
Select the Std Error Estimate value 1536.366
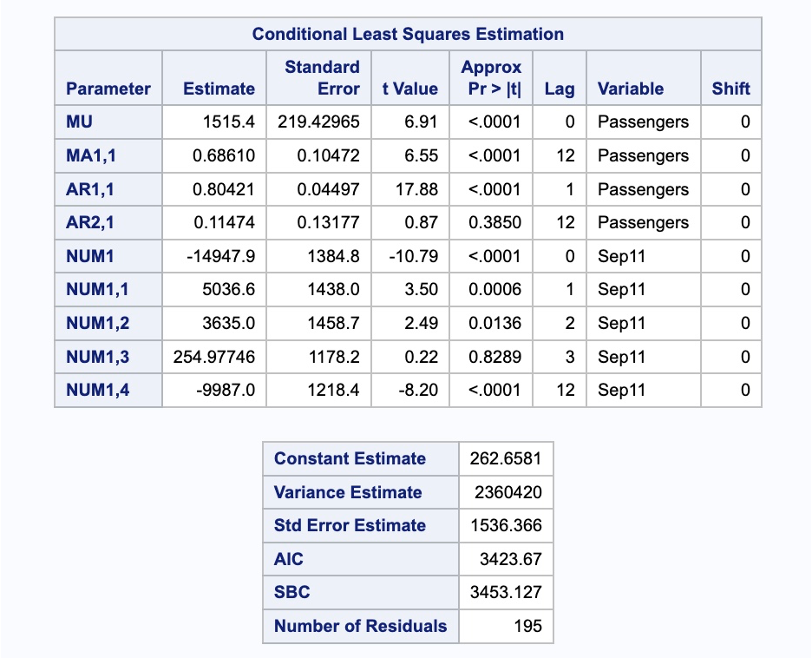click(x=506, y=526)
